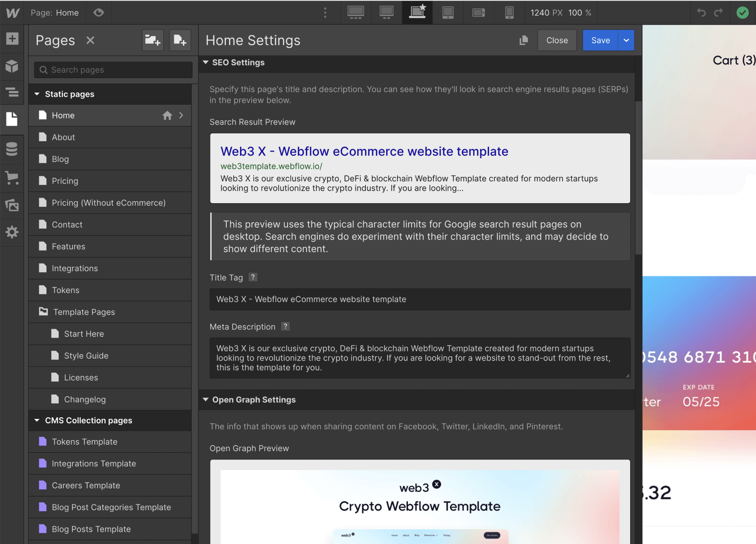The image size is (756, 544).
Task: Click the Title Tag help icon
Action: [253, 277]
